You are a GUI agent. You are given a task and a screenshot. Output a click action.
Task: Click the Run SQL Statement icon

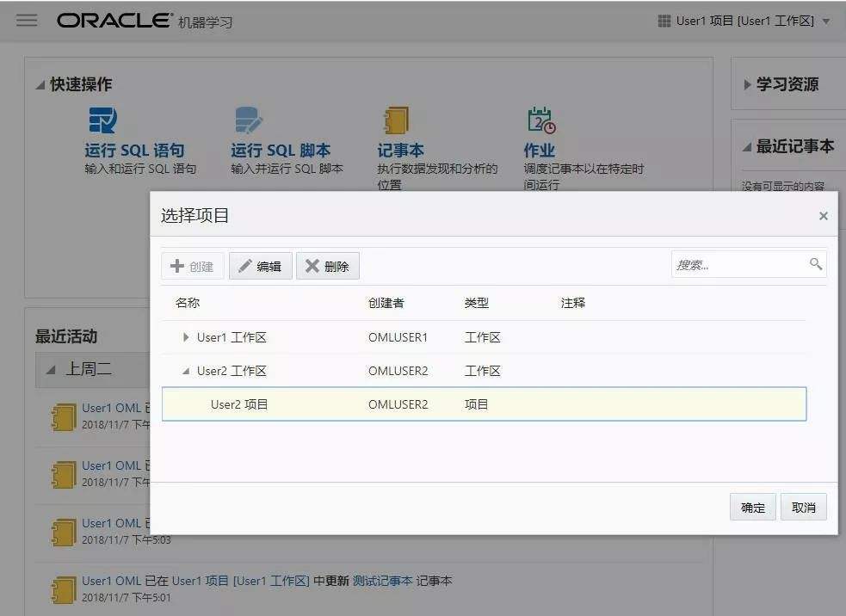[103, 120]
